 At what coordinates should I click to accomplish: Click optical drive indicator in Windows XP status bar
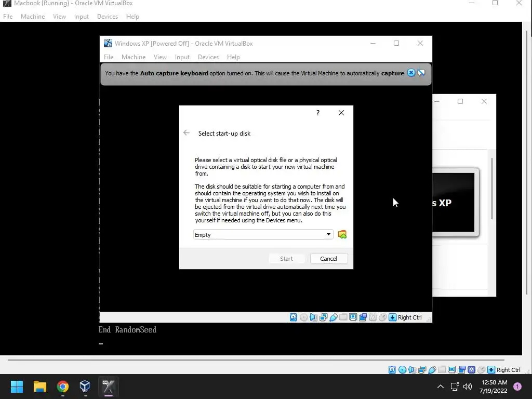(x=303, y=317)
